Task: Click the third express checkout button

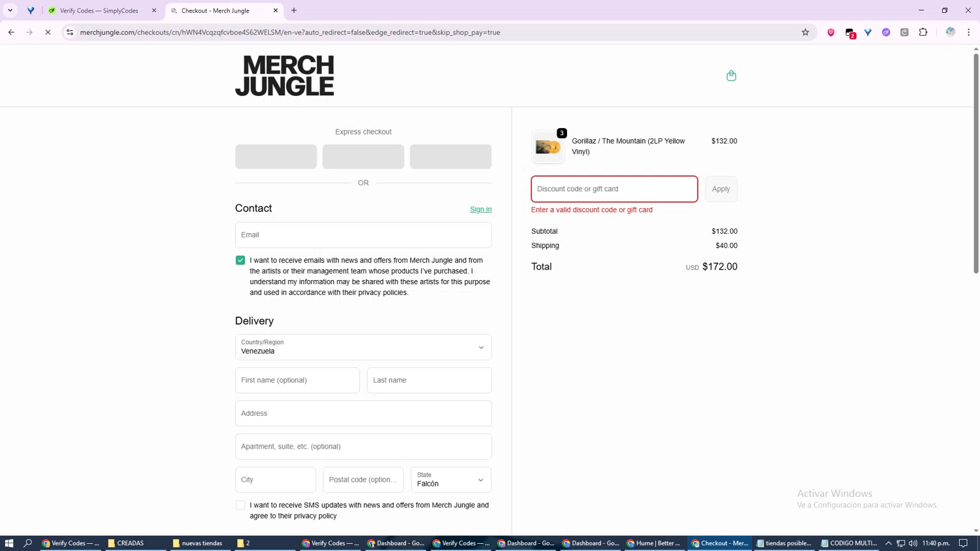Action: 451,157
